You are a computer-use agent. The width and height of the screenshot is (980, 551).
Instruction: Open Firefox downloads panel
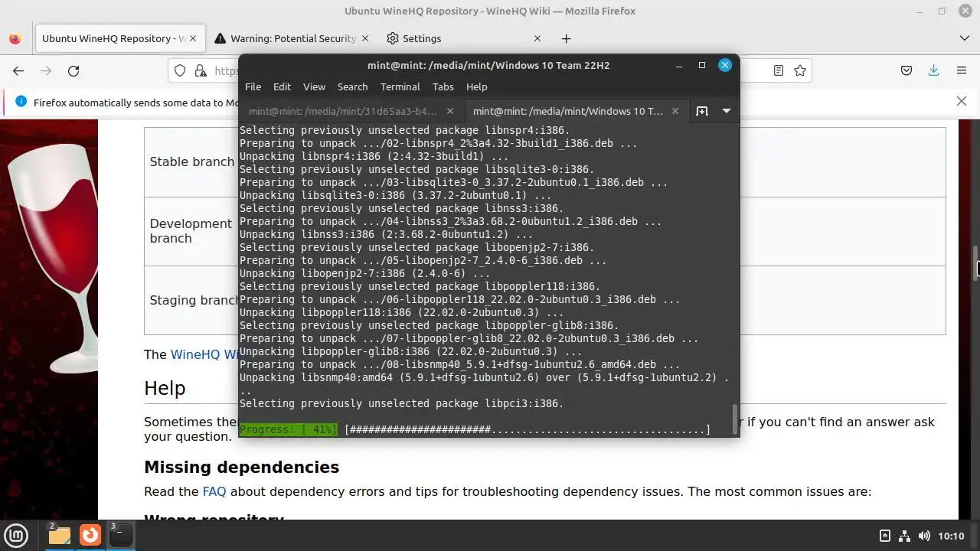(934, 70)
